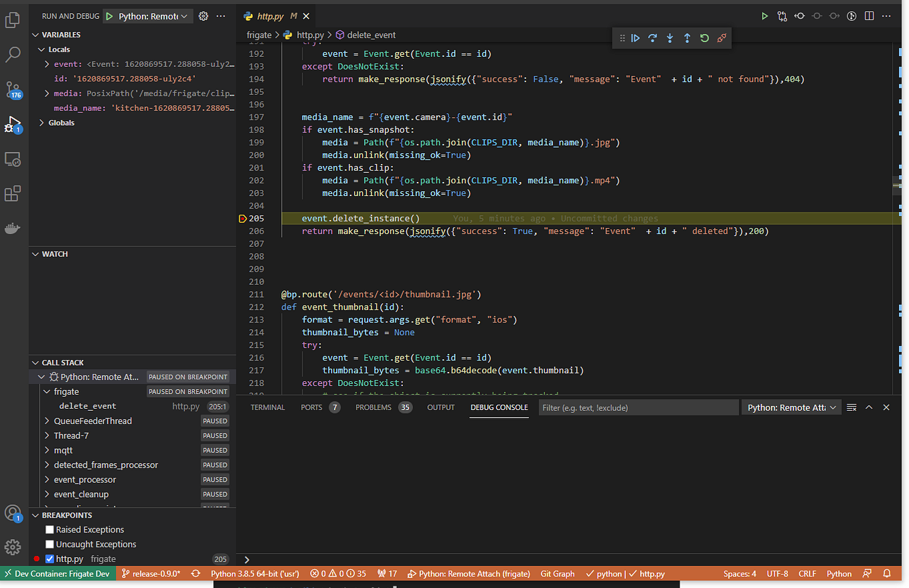
Task: Disconnect the debugger
Action: pos(722,39)
